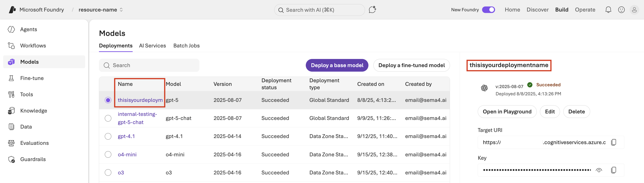The image size is (644, 183).
Task: Click the v:2025-08-07 version label
Action: click(509, 87)
